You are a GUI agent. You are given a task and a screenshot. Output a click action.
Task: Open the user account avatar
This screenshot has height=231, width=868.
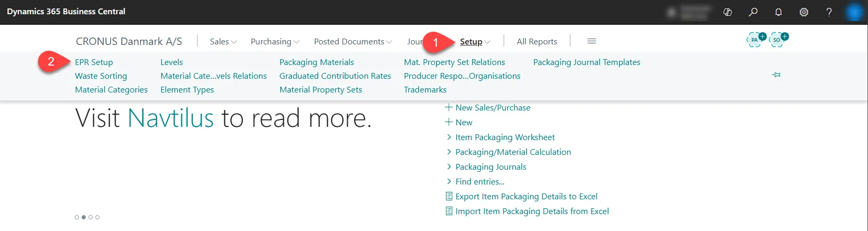pyautogui.click(x=854, y=12)
